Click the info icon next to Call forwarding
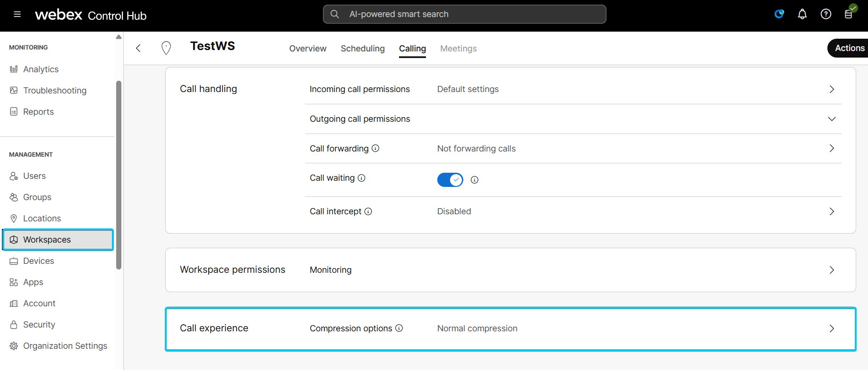868x370 pixels. pos(375,148)
